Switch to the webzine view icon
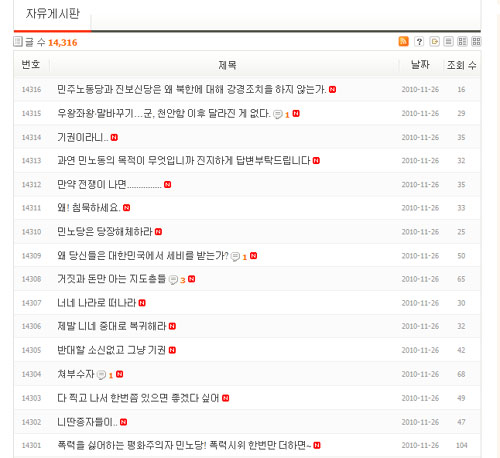Viewport: 500px width, 458px height. coord(462,41)
